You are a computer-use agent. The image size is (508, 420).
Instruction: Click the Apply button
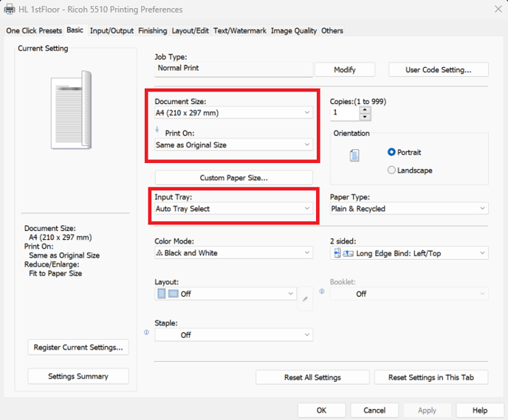coord(427,410)
